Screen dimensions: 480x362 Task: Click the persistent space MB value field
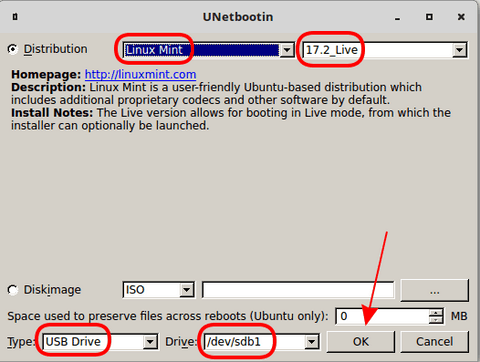coord(383,316)
